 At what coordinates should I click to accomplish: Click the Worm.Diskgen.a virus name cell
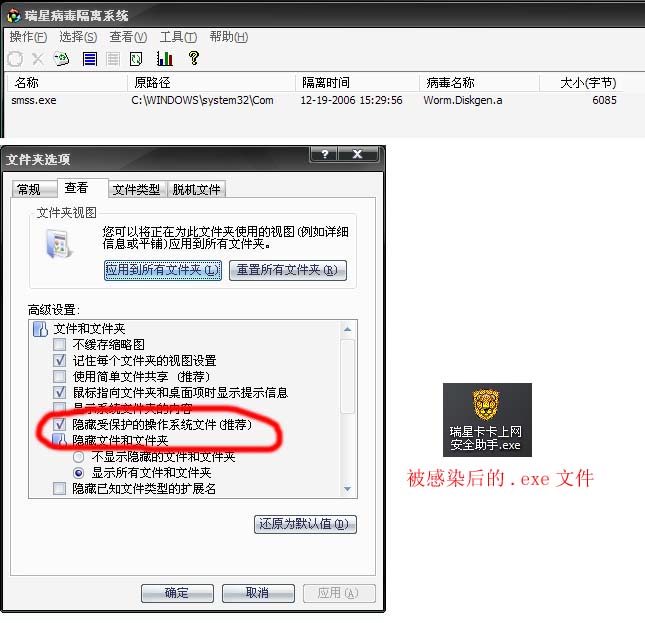click(463, 100)
